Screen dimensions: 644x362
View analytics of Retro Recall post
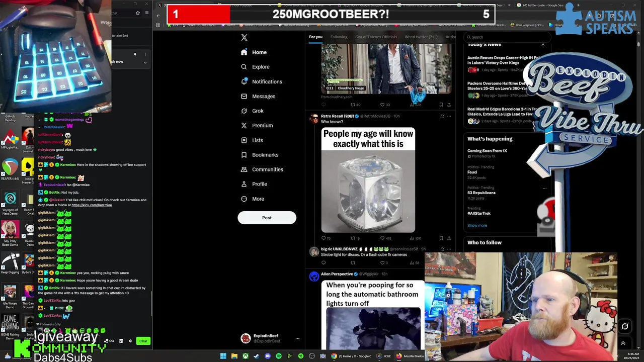[x=415, y=238]
